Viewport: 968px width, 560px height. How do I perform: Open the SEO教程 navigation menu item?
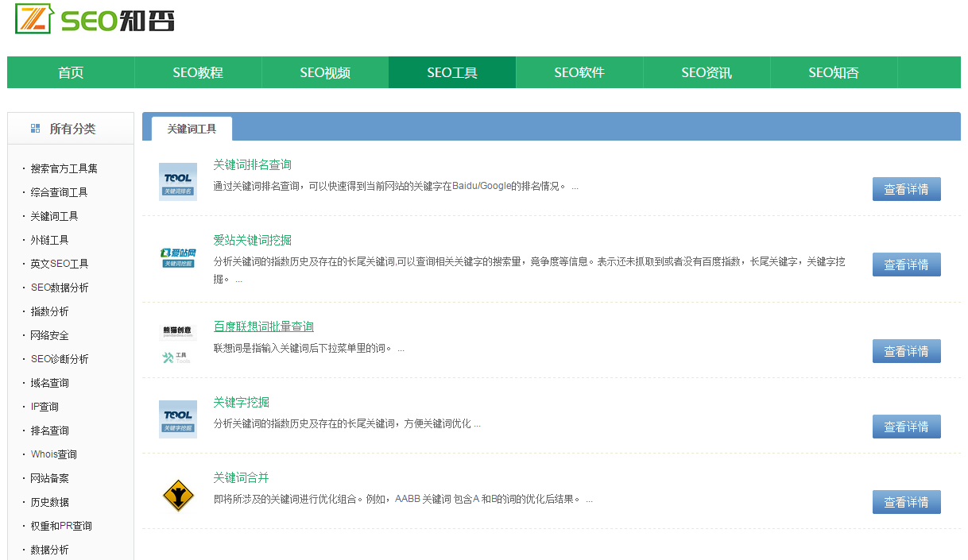pos(198,73)
